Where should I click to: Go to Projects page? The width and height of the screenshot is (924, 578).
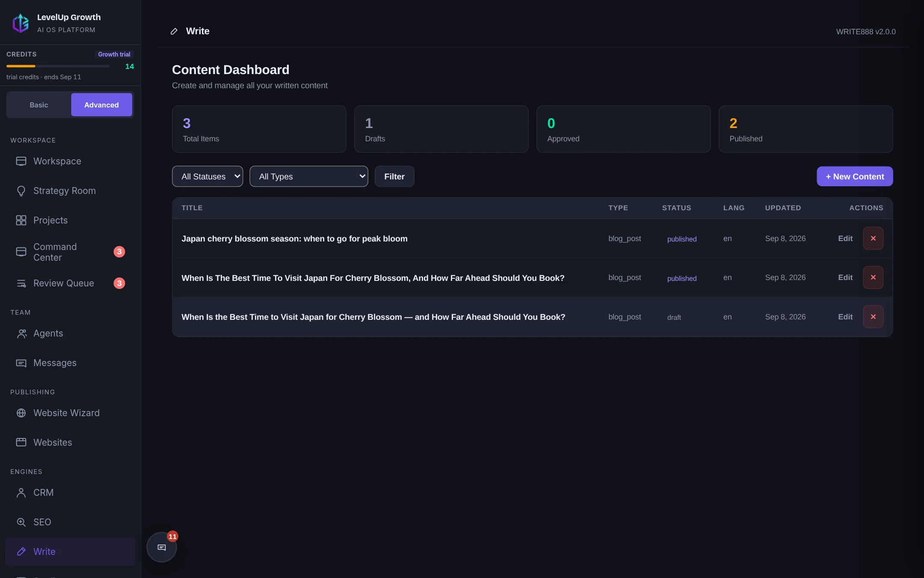pyautogui.click(x=70, y=220)
